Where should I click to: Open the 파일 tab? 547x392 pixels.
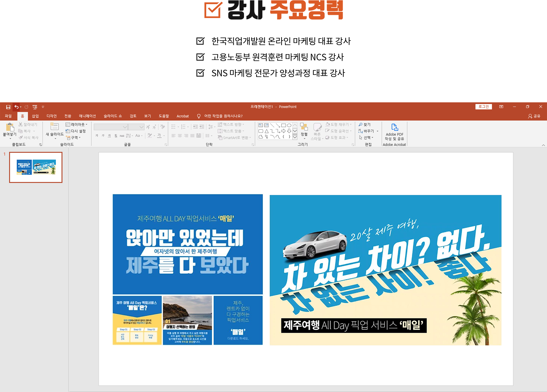coord(8,116)
